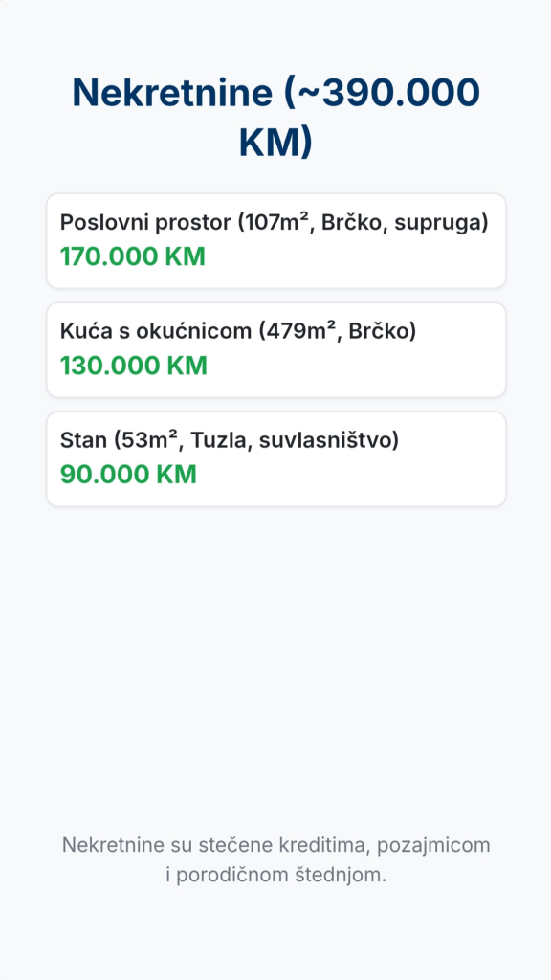Click the Poslovni prostor (107m², Brčko, supruga) title
The image size is (551, 980).
click(274, 222)
